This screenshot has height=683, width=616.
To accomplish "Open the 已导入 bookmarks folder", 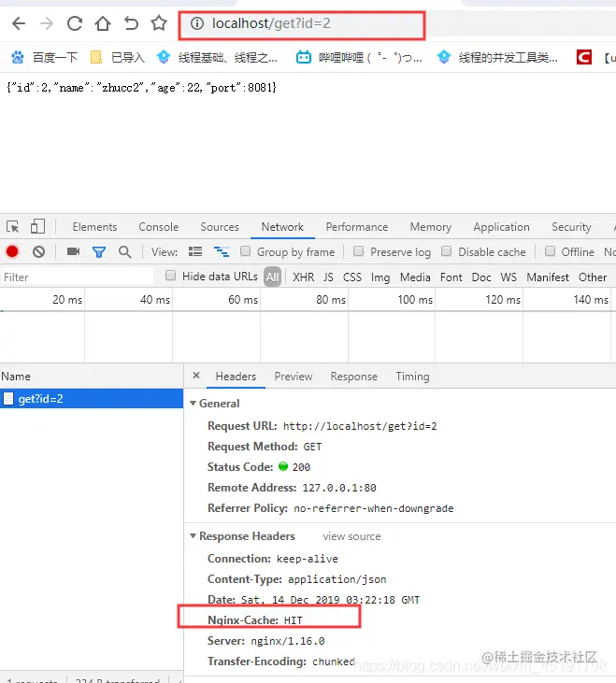I will 117,57.
